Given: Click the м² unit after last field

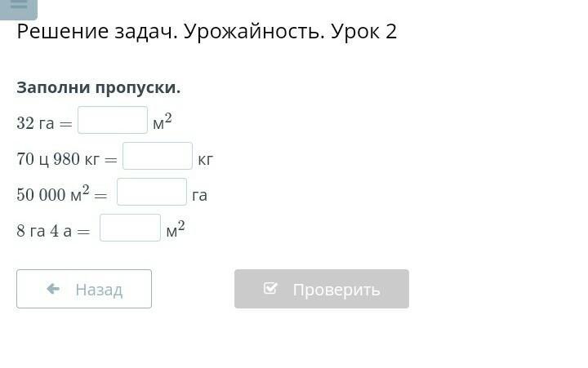Looking at the screenshot, I should point(176,230).
